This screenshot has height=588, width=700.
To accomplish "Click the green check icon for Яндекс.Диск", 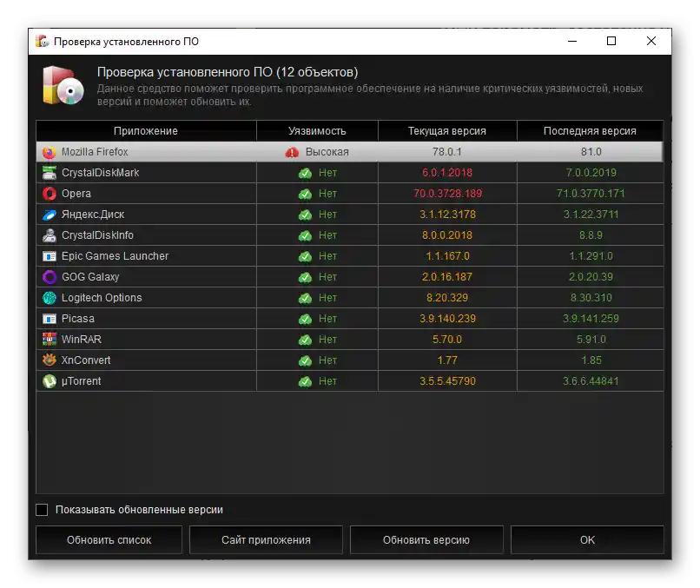I will (305, 215).
